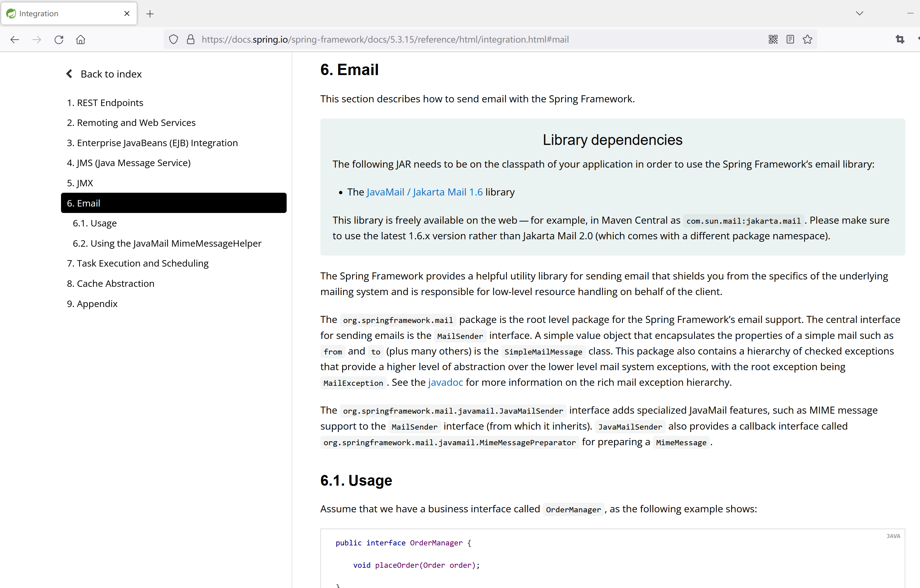Click the QR code icon in the address bar
920x588 pixels.
[x=773, y=39]
